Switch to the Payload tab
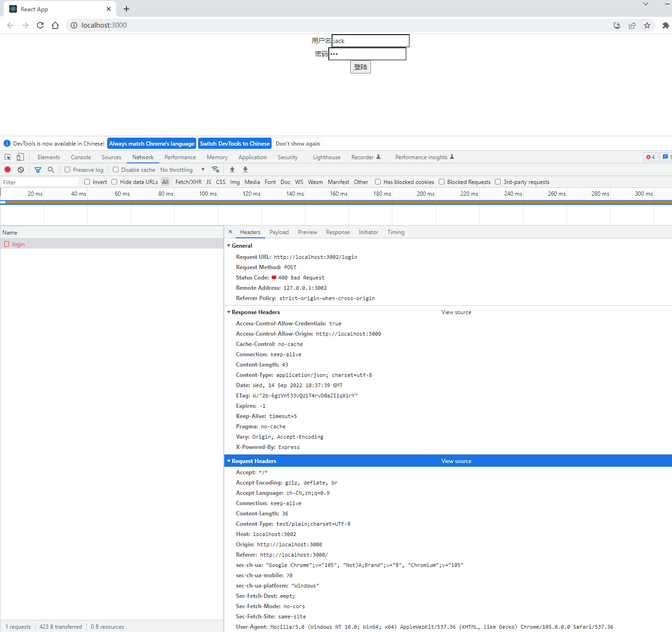 click(279, 232)
